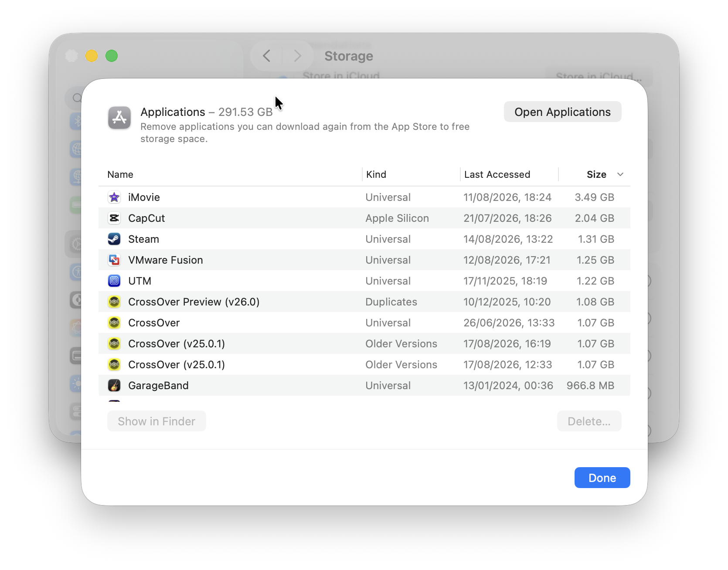Click the Apple Silicon kind cell
This screenshot has width=728, height=570.
397,218
